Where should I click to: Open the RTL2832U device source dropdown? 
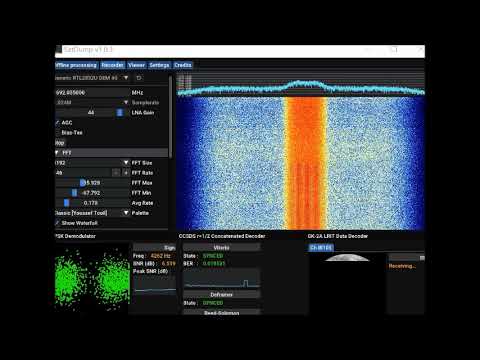[92, 78]
